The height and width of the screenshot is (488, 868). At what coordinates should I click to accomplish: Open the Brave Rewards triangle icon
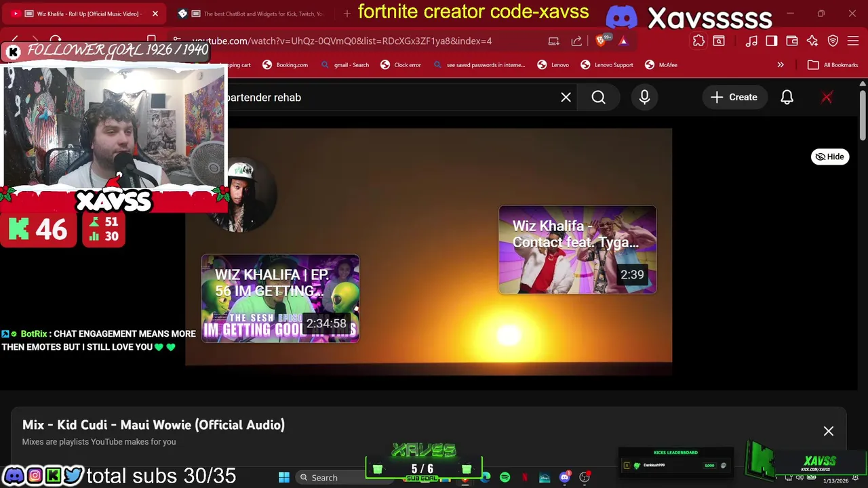tap(623, 41)
